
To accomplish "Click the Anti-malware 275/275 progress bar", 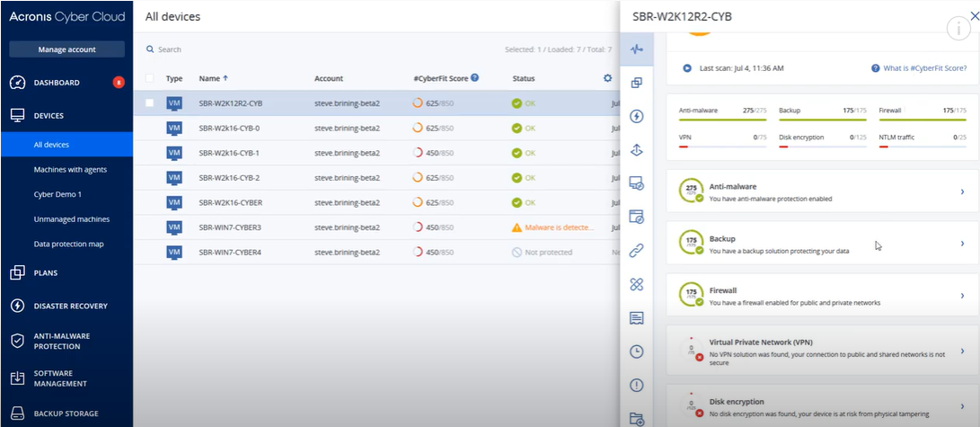I will pyautogui.click(x=722, y=120).
